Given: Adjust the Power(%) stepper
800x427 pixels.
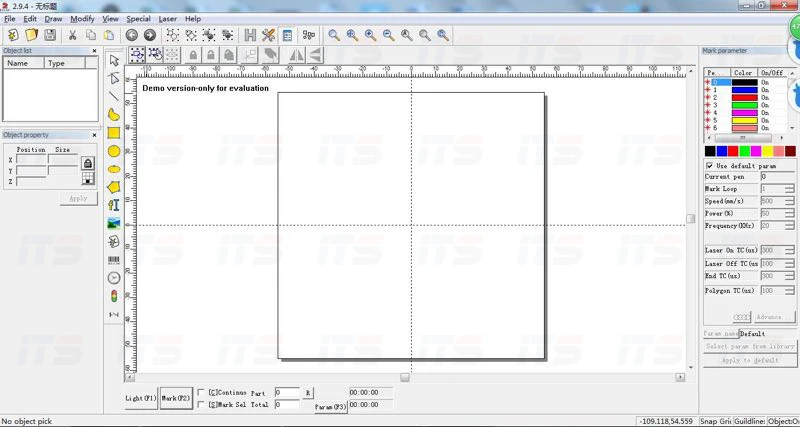Looking at the screenshot, I should click(x=789, y=213).
